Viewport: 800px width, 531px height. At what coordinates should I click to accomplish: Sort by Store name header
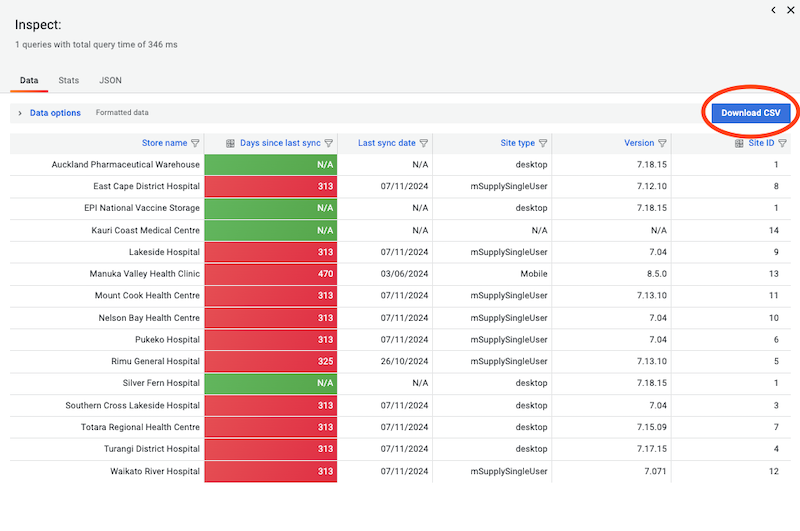164,144
